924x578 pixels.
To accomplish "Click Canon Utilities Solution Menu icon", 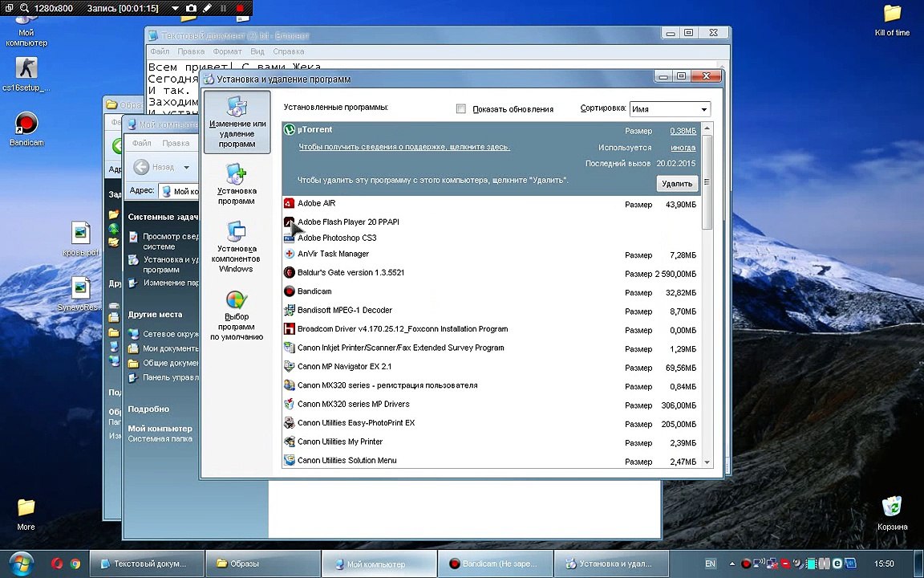I will tap(290, 461).
